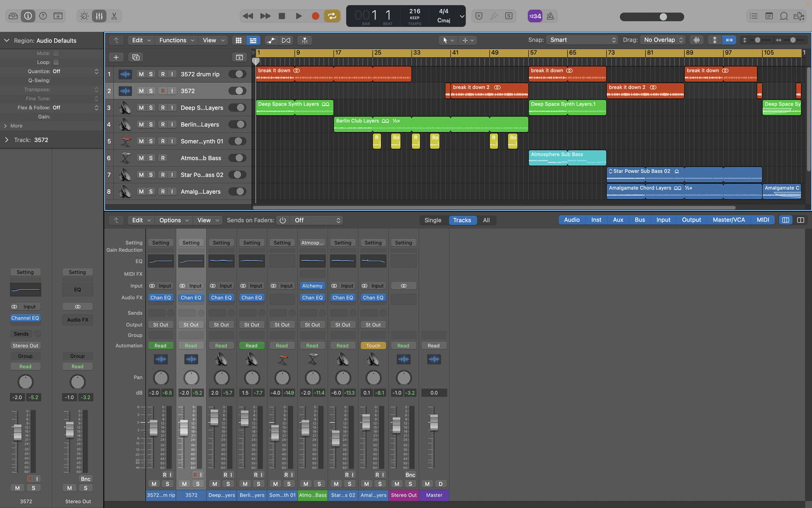
Task: Check the Loop checkbox in Region inspector
Action: click(56, 62)
